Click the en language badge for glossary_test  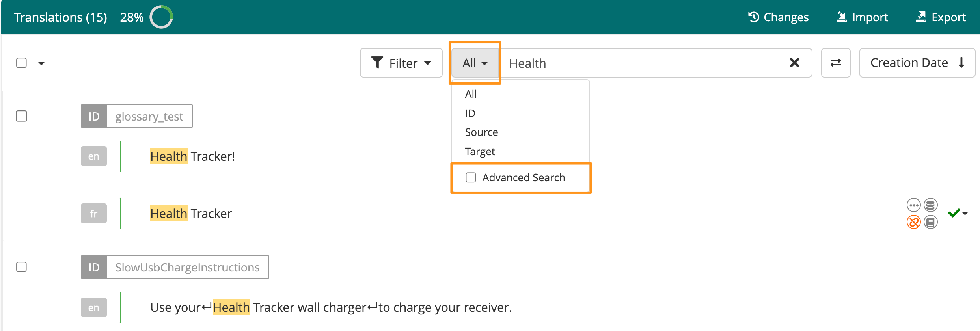click(93, 156)
